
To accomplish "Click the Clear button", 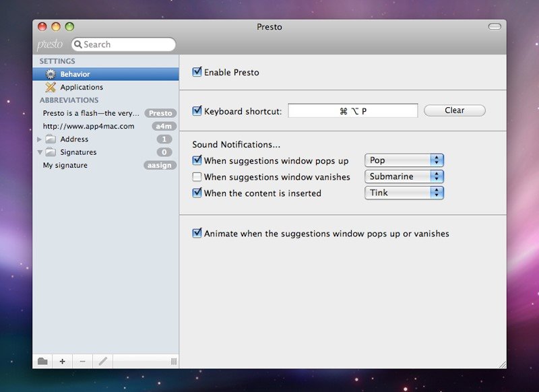I will [454, 110].
